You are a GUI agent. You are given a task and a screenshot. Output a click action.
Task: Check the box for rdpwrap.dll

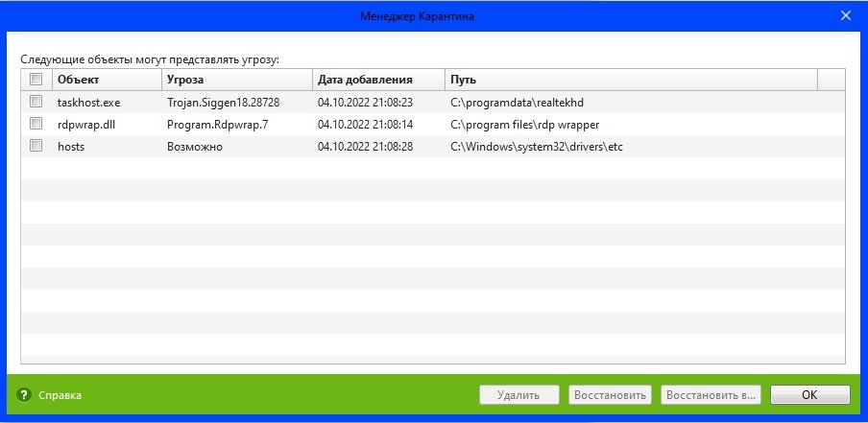[x=36, y=124]
